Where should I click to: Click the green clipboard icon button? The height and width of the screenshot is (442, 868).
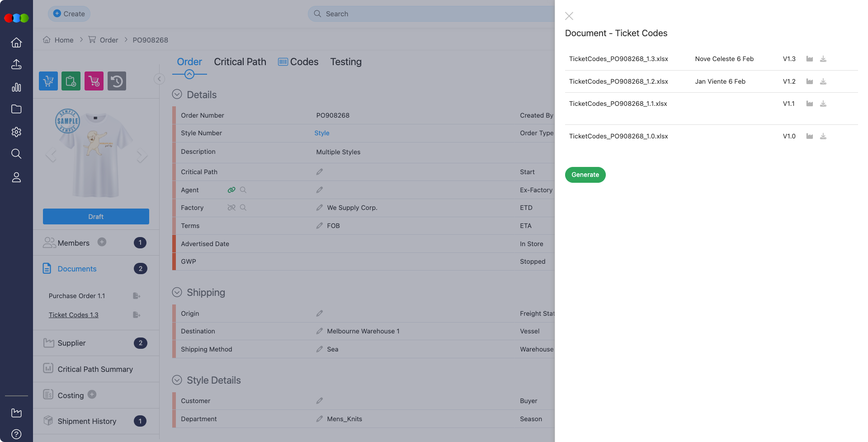pyautogui.click(x=71, y=81)
